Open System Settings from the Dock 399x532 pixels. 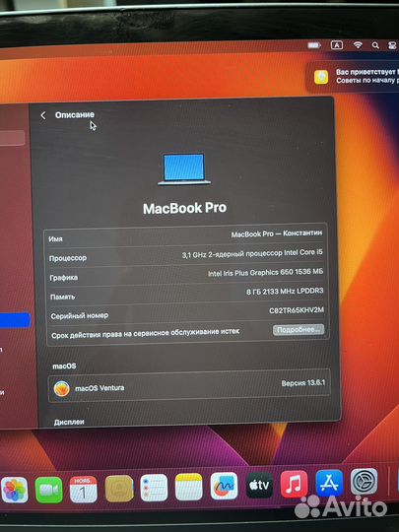pyautogui.click(x=365, y=482)
